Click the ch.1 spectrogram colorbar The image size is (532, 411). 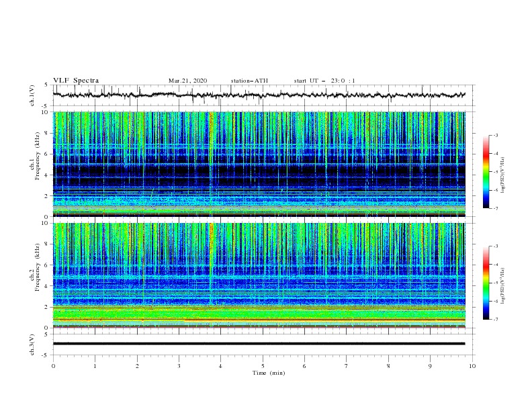pos(486,172)
